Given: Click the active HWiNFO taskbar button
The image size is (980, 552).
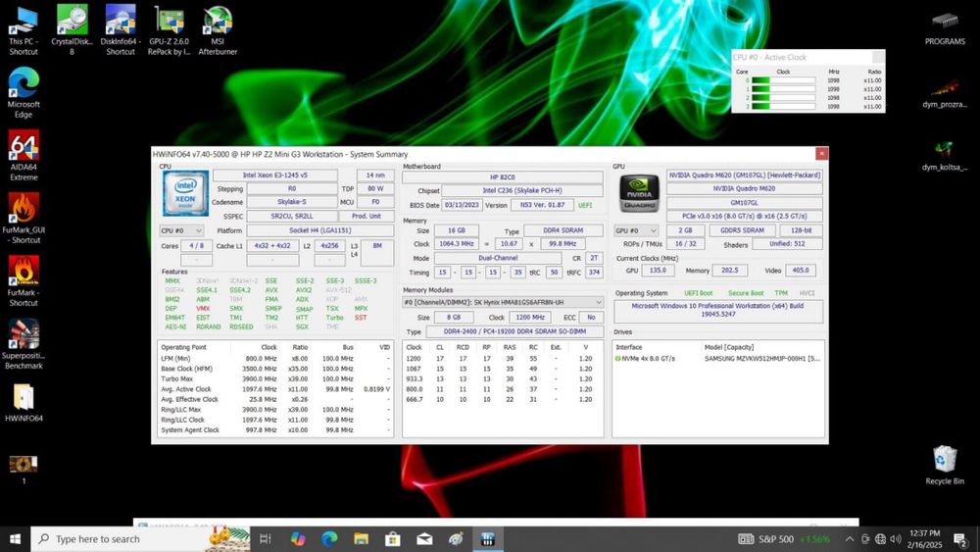Looking at the screenshot, I should click(487, 539).
